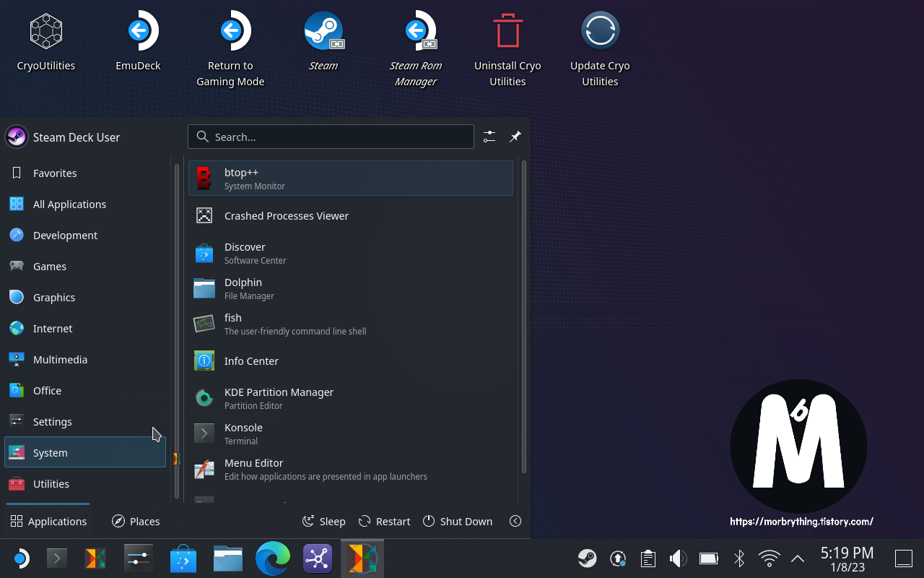This screenshot has height=578, width=924.
Task: Launch KDE Partition Manager
Action: tap(351, 398)
